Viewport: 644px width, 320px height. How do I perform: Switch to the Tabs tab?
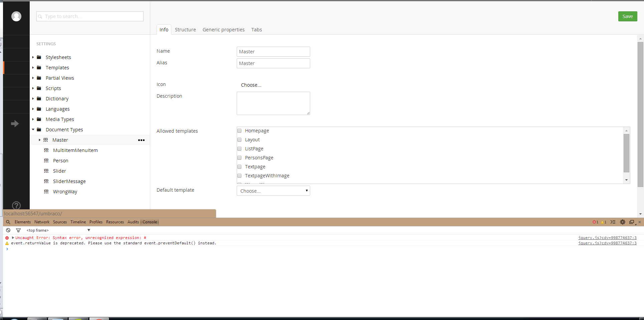257,30
